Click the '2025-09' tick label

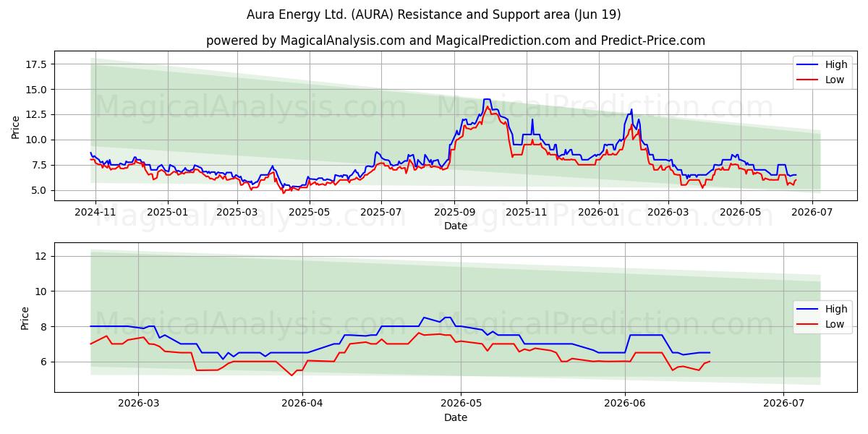tap(455, 212)
